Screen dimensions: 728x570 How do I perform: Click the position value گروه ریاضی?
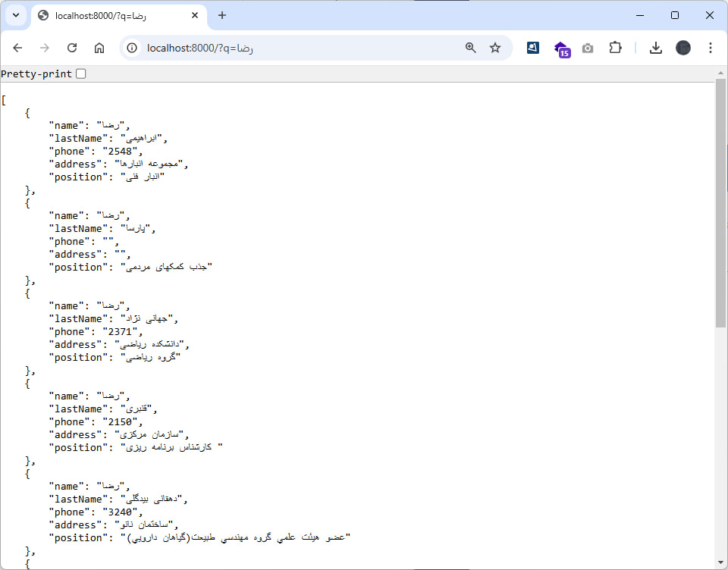pos(150,358)
